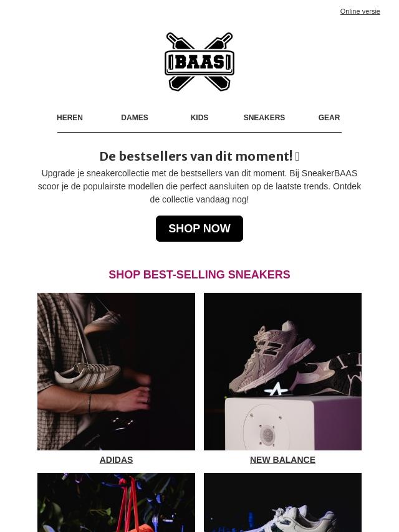Image resolution: width=399 pixels, height=532 pixels.
Task: Click the intro paragraph about SneakerBAAS
Action: pyautogui.click(x=199, y=186)
